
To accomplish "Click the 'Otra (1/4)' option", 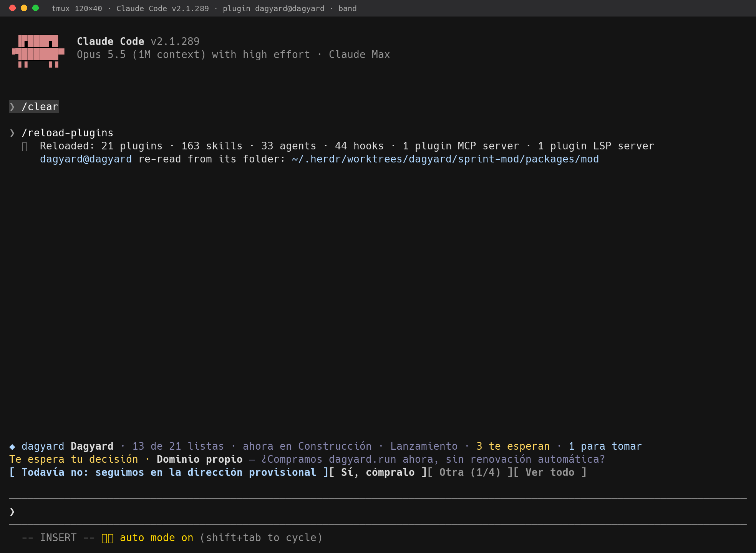I will point(470,472).
